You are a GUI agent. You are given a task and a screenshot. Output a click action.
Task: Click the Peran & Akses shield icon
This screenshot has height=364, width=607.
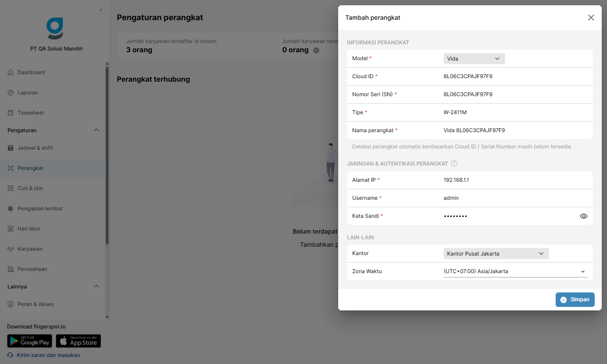coord(11,304)
